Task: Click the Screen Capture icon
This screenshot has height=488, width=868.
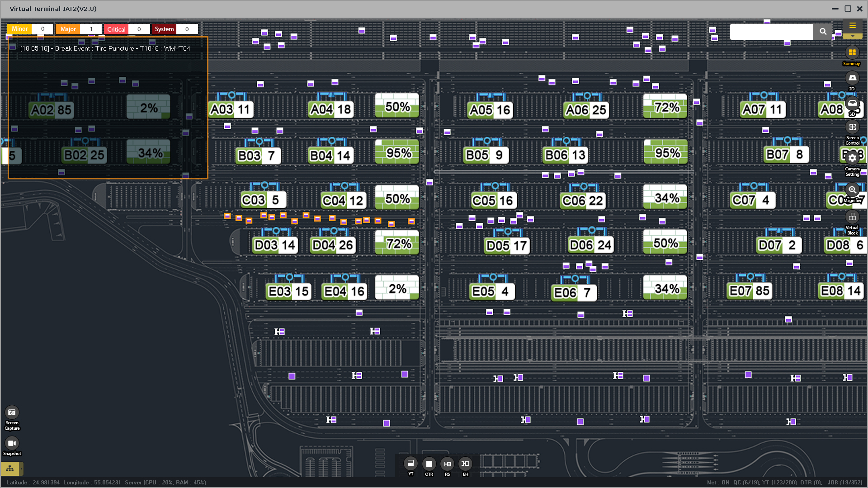Action: pyautogui.click(x=12, y=413)
